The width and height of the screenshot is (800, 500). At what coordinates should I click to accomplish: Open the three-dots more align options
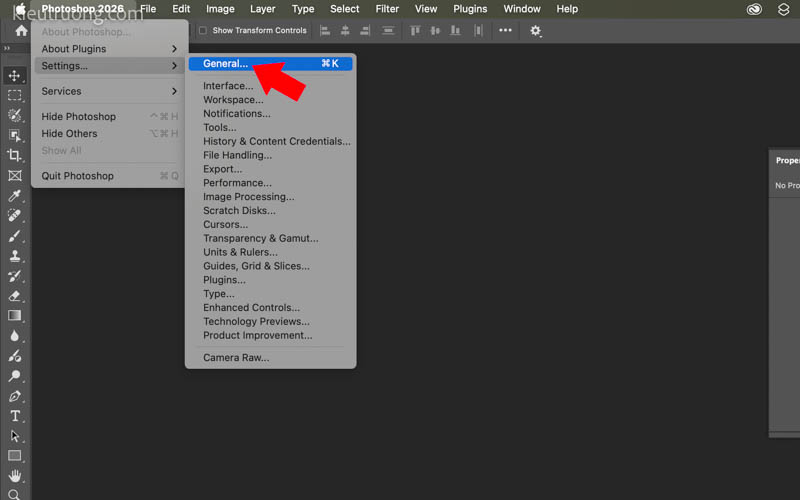505,31
